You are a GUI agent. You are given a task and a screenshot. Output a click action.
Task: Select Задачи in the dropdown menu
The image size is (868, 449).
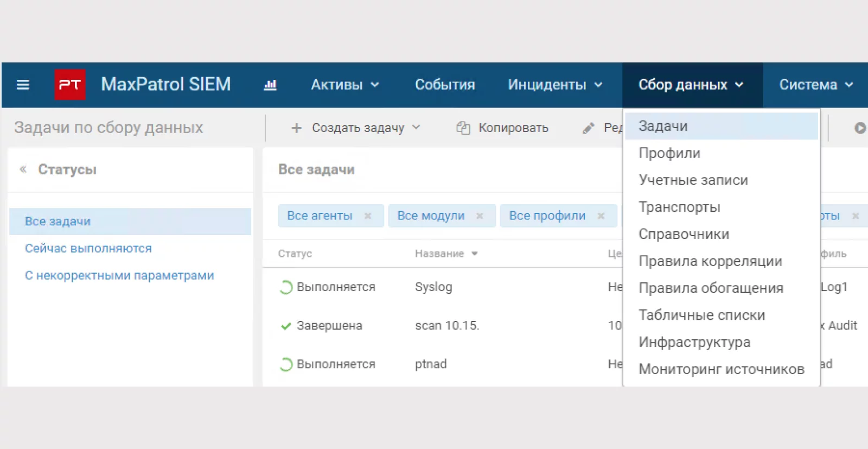pyautogui.click(x=722, y=126)
